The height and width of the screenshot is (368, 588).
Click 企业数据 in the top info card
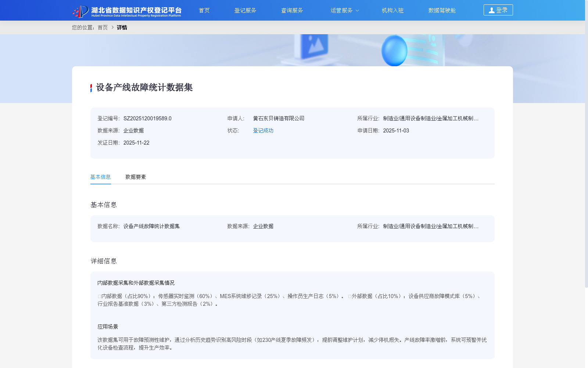[x=133, y=131]
